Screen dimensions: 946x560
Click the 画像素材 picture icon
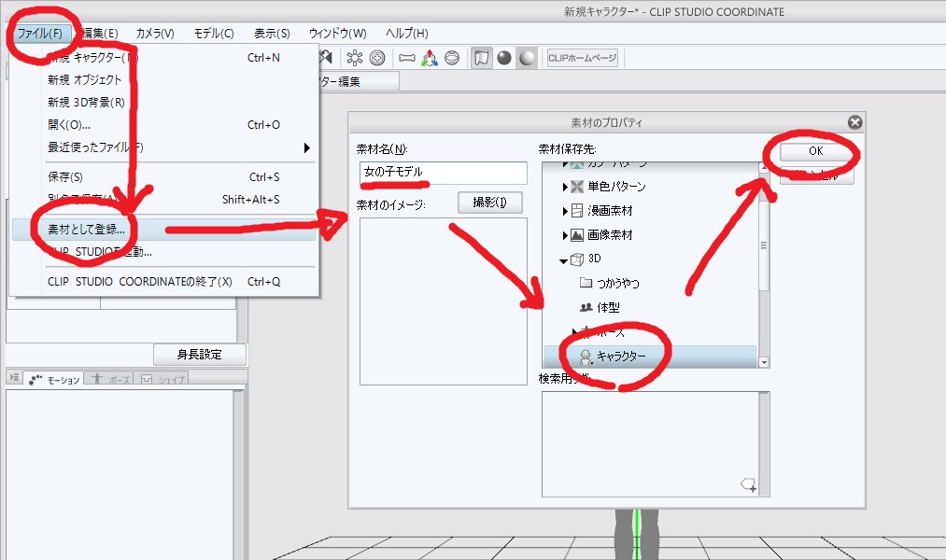(x=577, y=235)
